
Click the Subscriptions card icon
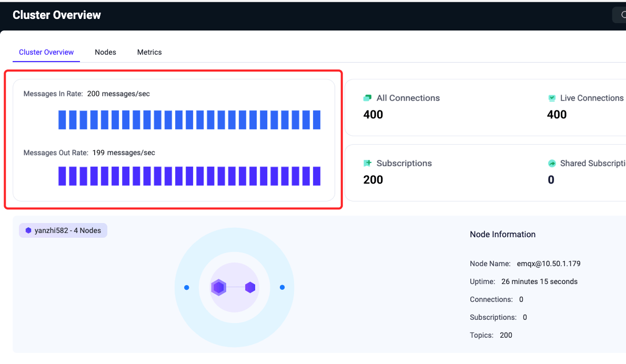point(368,164)
